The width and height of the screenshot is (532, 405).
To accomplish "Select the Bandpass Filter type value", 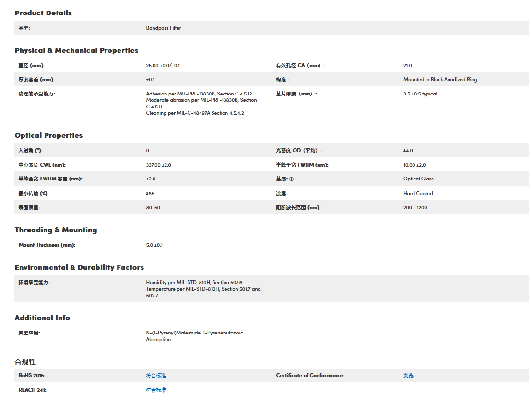I will click(x=164, y=28).
